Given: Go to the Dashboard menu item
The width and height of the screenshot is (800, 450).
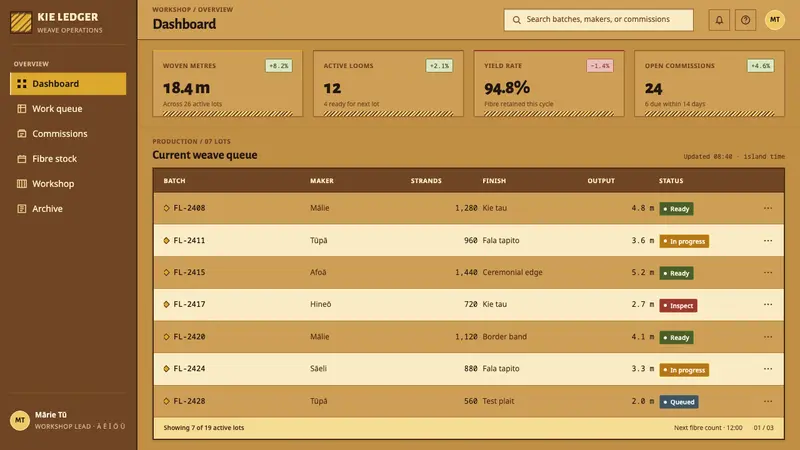Looking at the screenshot, I should 68,84.
